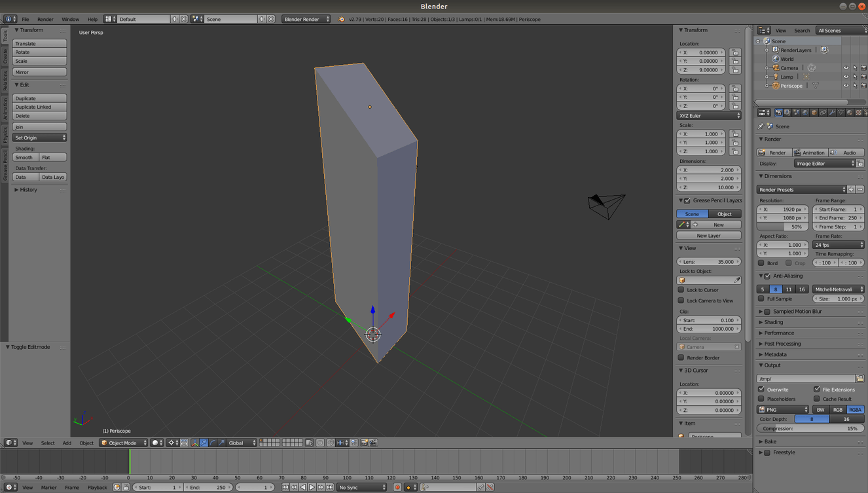The image size is (868, 493).
Task: Open the World properties tab icon
Action: click(x=805, y=113)
